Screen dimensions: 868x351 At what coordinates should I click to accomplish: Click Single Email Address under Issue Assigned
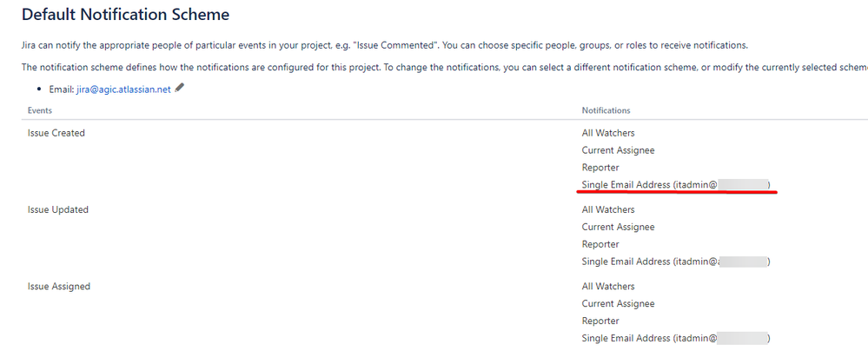675,338
